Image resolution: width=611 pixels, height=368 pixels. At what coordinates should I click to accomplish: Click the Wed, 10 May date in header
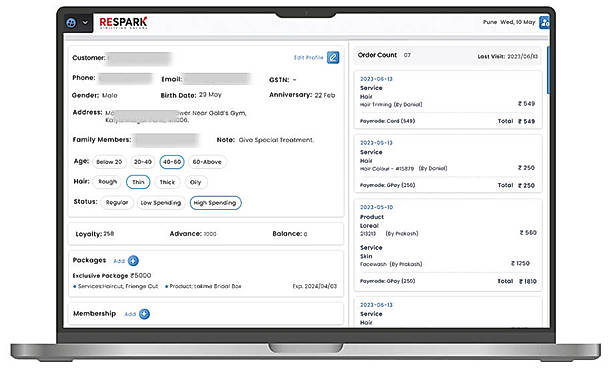(517, 22)
